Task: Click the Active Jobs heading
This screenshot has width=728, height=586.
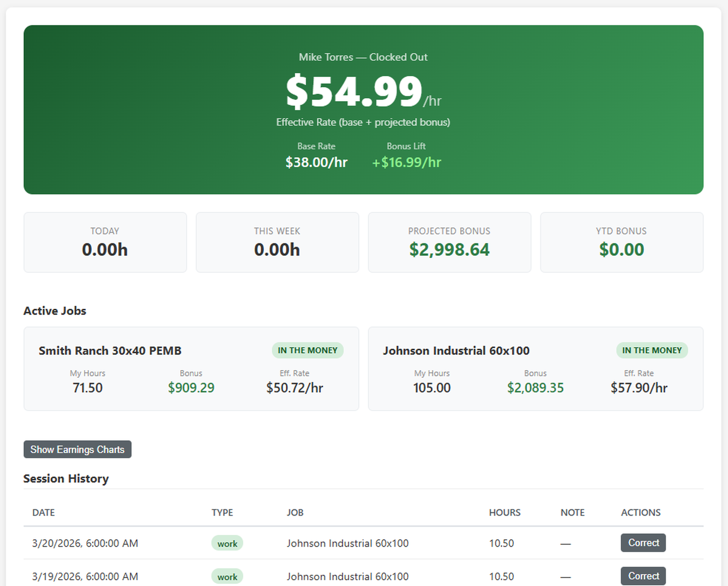Action: click(x=55, y=311)
